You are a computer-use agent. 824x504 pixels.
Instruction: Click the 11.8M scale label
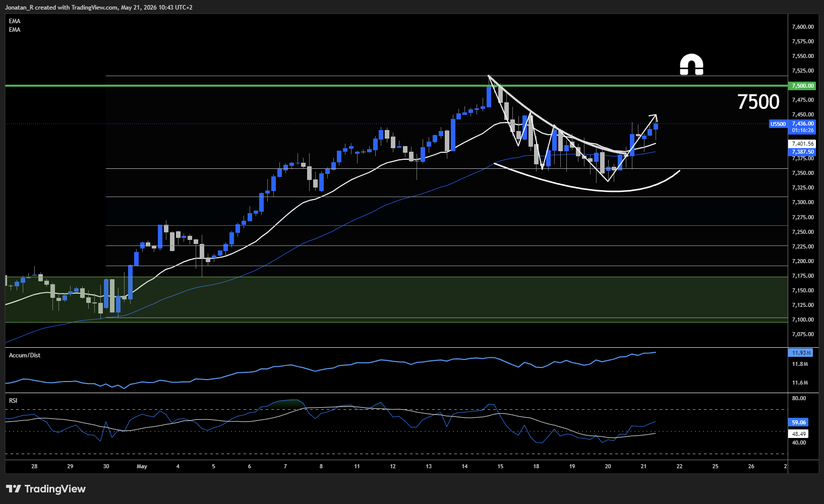pyautogui.click(x=800, y=364)
